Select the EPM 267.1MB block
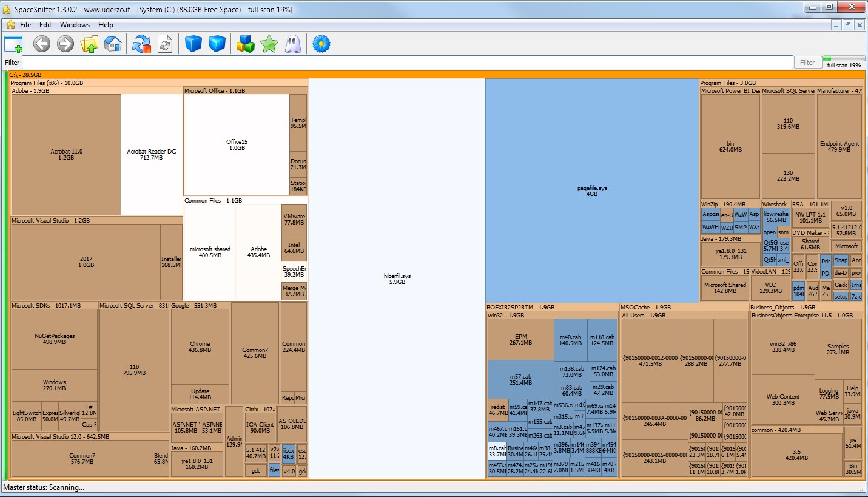The height and width of the screenshot is (497, 868). click(521, 339)
